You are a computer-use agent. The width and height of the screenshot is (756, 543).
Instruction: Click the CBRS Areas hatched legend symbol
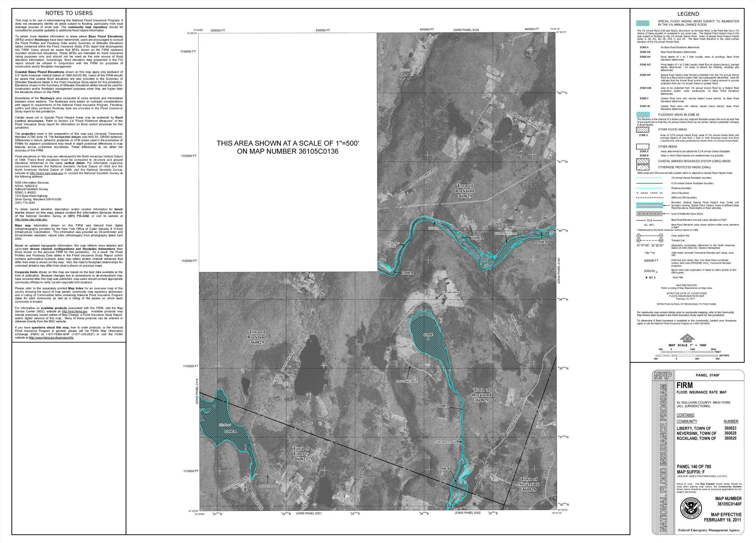[x=642, y=161]
